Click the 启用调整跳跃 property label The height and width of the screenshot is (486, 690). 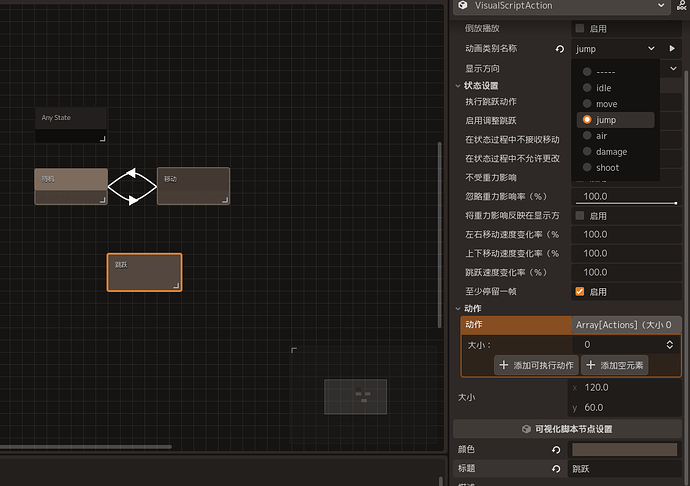(491, 121)
